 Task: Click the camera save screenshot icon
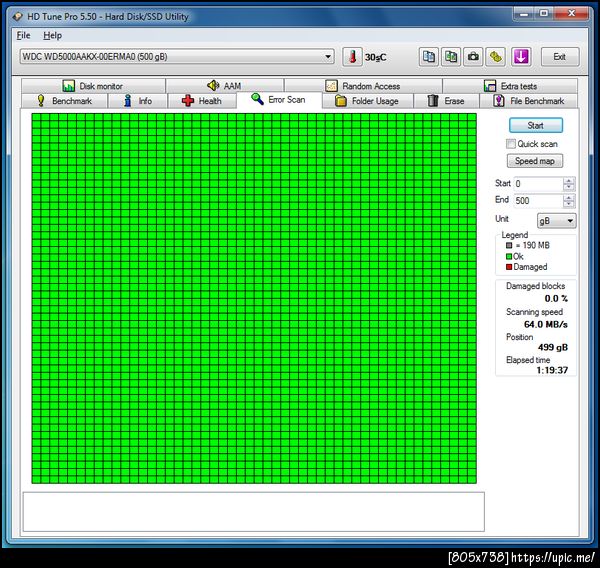pos(473,57)
